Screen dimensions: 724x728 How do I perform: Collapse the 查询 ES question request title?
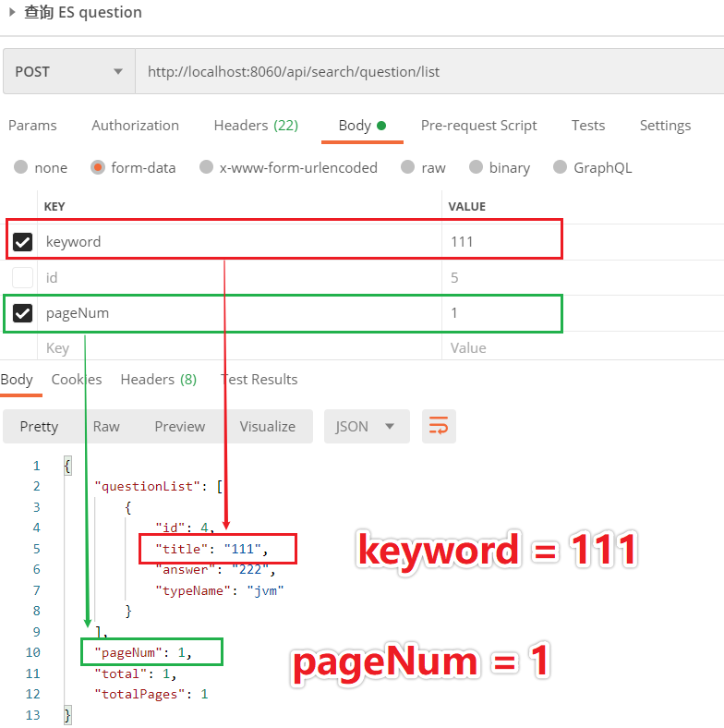13,12
